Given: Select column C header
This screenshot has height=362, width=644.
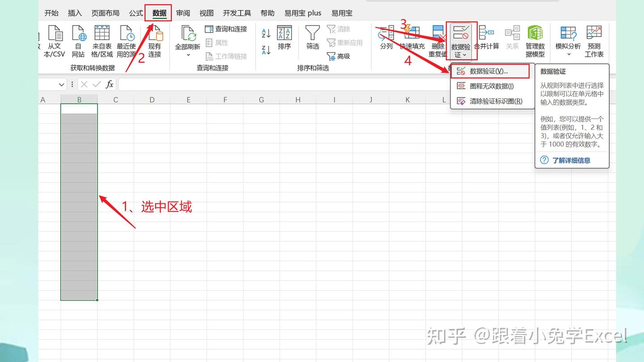Looking at the screenshot, I should click(x=115, y=100).
